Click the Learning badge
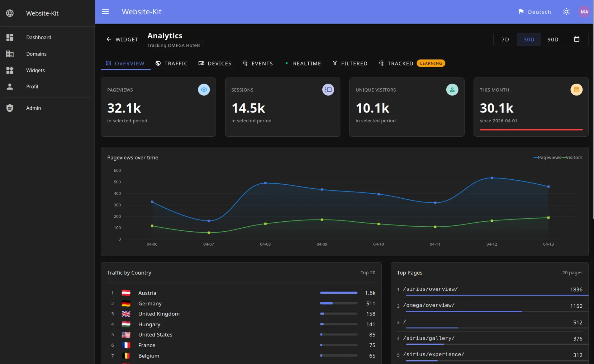 coord(431,63)
